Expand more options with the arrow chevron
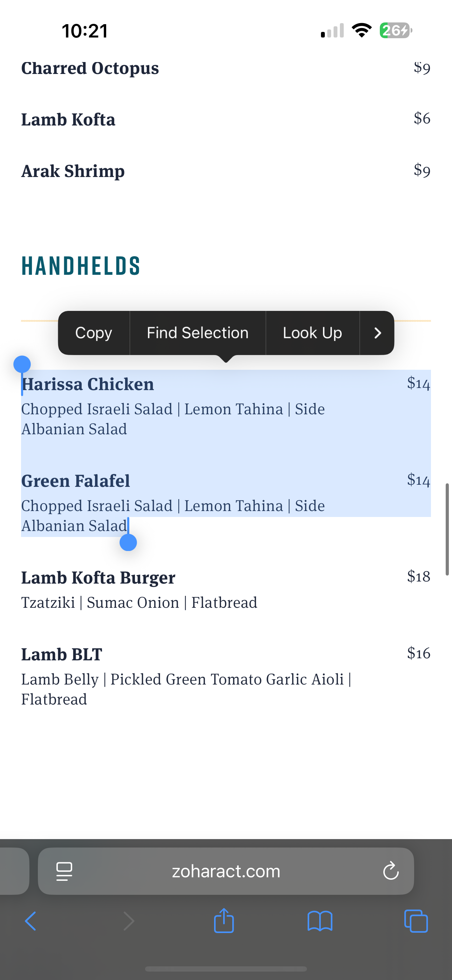Viewport: 452px width, 980px height. click(377, 333)
